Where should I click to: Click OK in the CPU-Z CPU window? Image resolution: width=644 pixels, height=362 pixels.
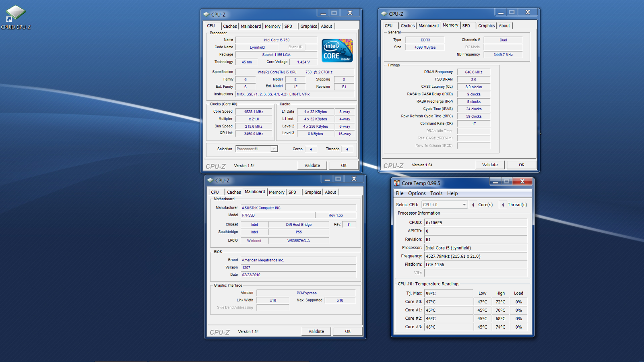pos(344,165)
